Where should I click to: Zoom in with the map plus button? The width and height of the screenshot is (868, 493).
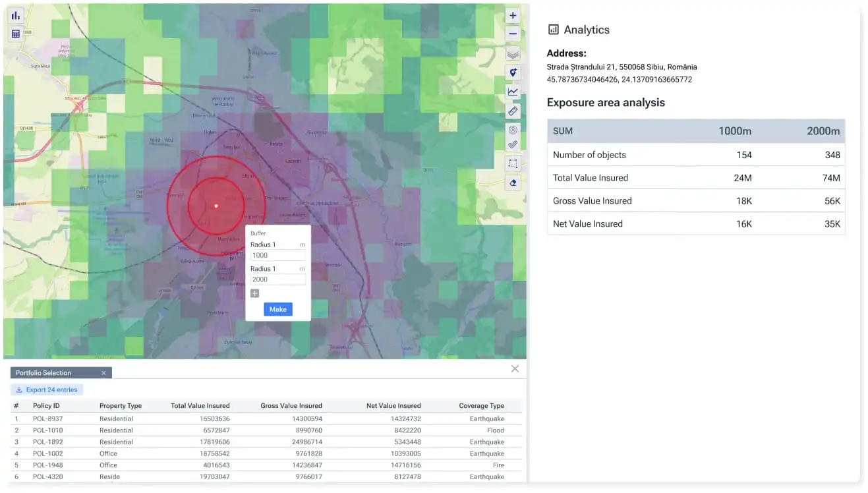click(x=513, y=15)
